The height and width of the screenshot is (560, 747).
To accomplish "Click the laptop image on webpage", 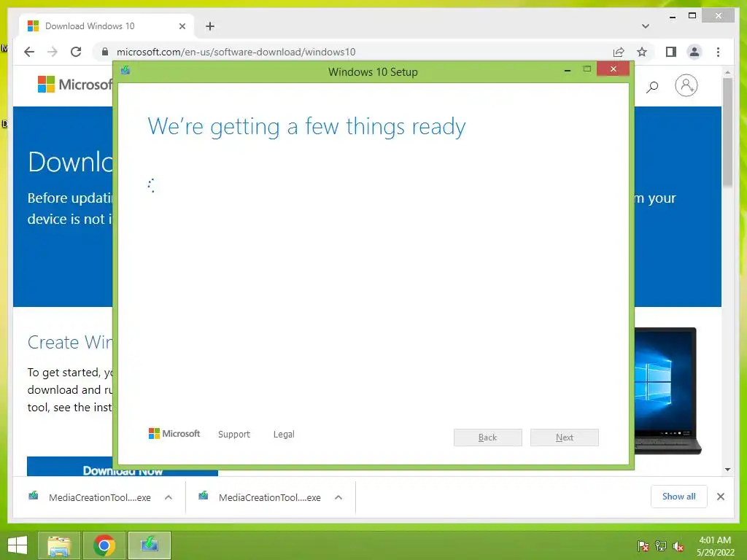I will 667,391.
